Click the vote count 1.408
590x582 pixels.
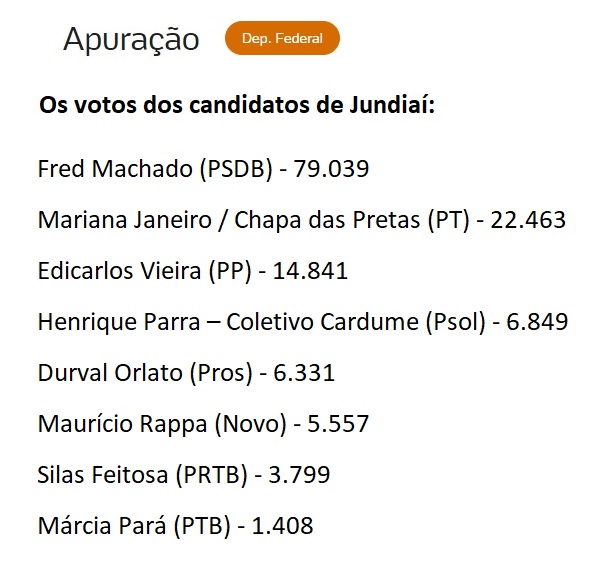pos(282,526)
